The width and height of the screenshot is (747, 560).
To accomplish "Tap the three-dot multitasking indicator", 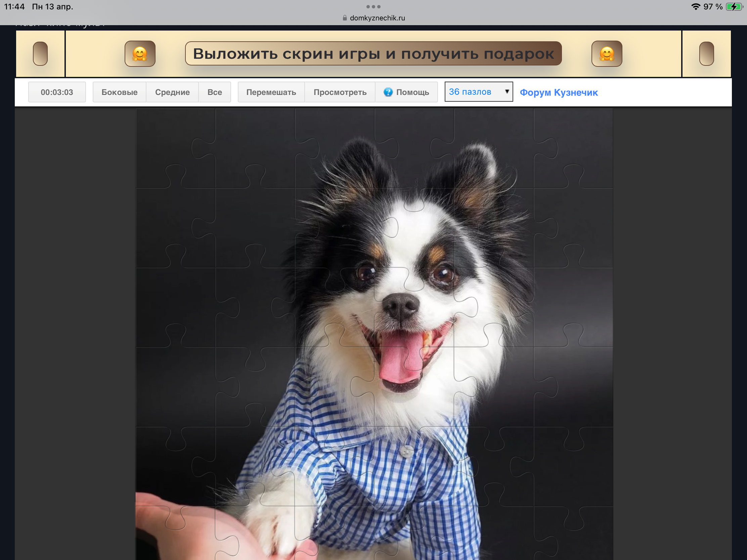I will tap(373, 7).
